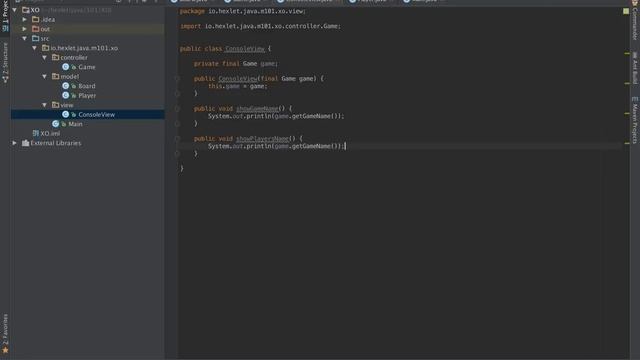Click fold end marker after showPlayersName
Image resolution: width=640 pixels, height=360 pixels.
click(x=177, y=154)
